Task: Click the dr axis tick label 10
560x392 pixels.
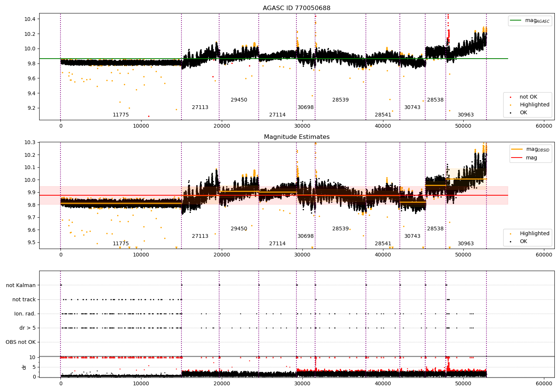Action: pyautogui.click(x=33, y=358)
